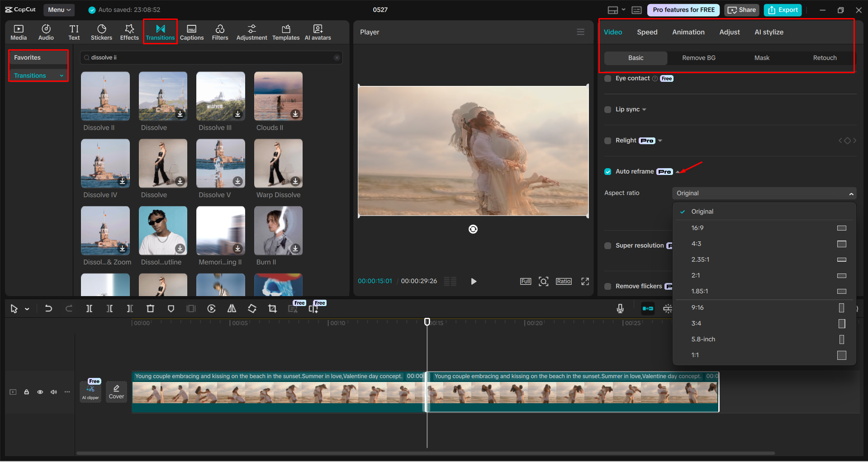Click the Crop icon above the timeline
The width and height of the screenshot is (868, 462).
click(272, 308)
